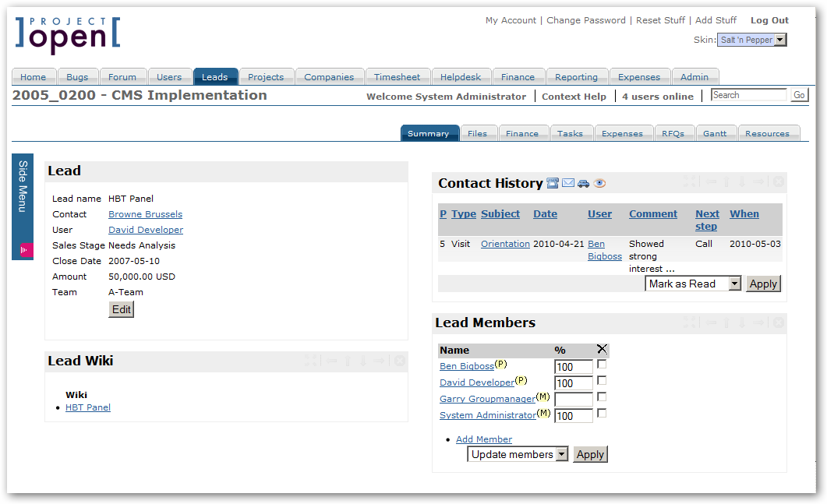Click into the search input field
The width and height of the screenshot is (827, 504).
[748, 94]
